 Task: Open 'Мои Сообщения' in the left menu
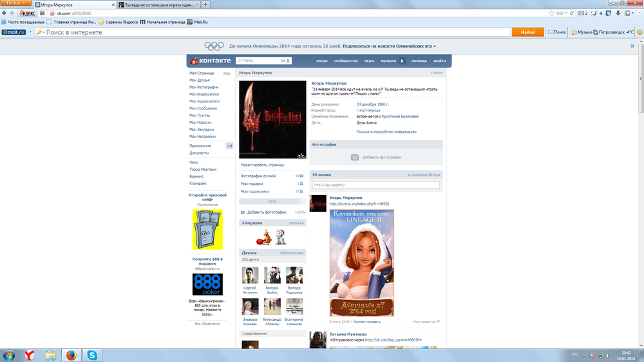click(x=203, y=108)
